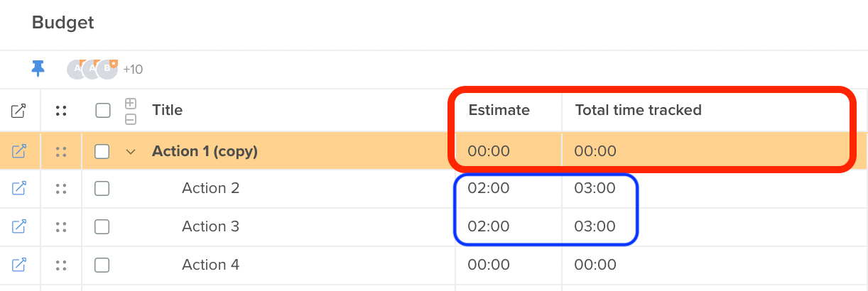Click the Total time tracked column header
The image size is (868, 291).
(x=639, y=110)
